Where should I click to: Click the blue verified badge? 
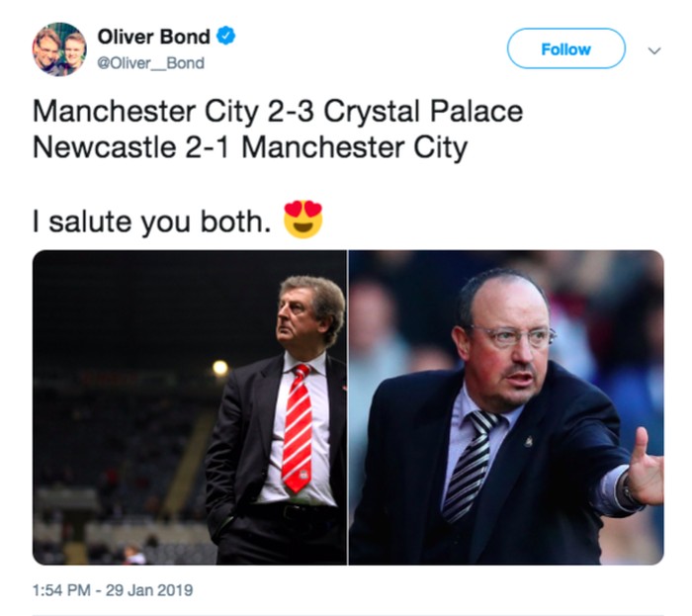226,37
